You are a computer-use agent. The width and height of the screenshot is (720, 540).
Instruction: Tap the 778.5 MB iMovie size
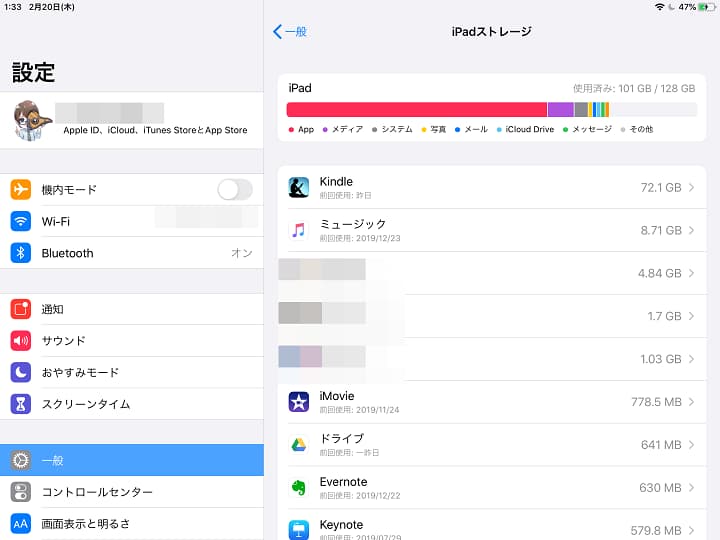pos(656,402)
